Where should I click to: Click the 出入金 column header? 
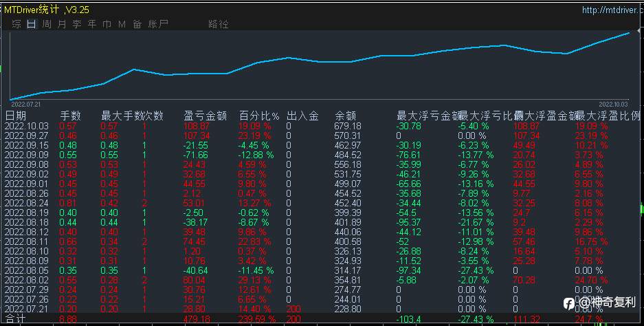tap(302, 116)
